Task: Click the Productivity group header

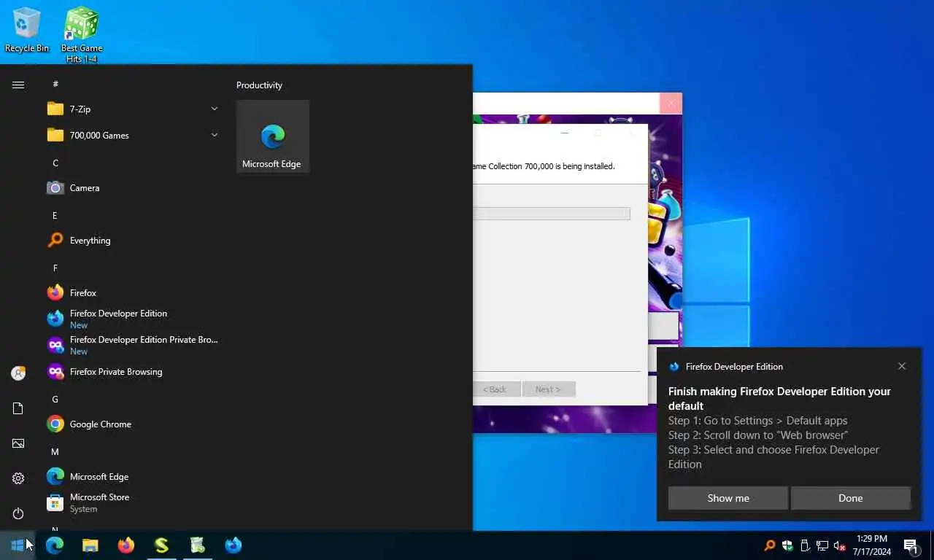Action: click(x=259, y=85)
